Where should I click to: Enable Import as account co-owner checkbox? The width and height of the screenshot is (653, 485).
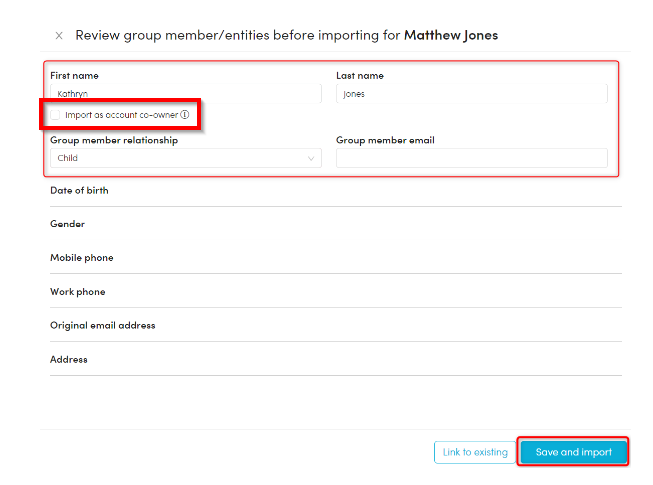(56, 115)
